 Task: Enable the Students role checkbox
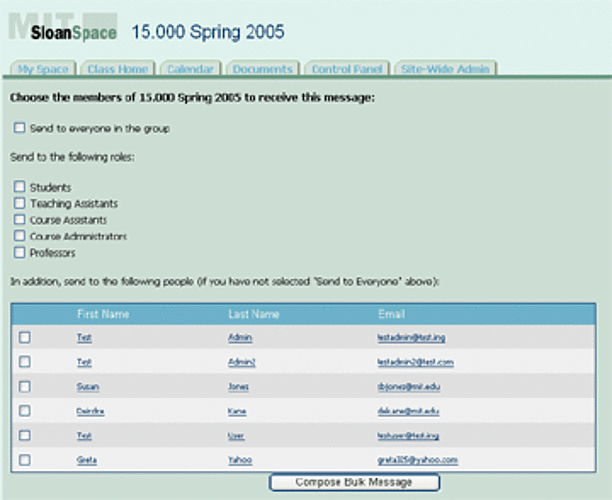[19, 187]
